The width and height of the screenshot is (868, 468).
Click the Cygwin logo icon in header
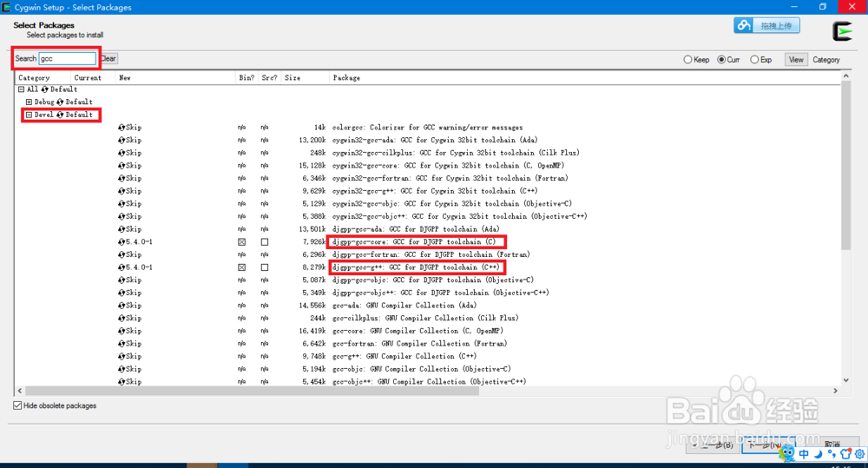coord(843,31)
